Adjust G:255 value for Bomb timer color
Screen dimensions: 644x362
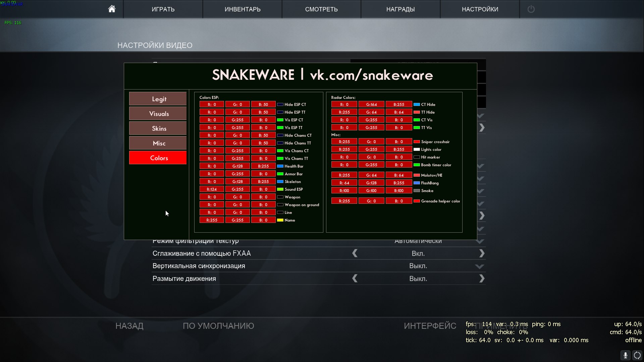[x=371, y=165]
